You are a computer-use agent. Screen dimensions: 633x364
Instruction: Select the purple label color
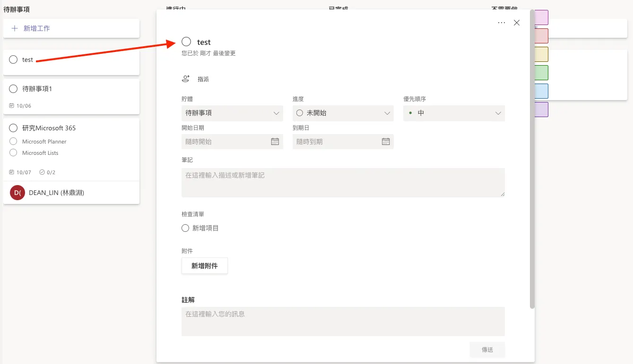(x=541, y=110)
